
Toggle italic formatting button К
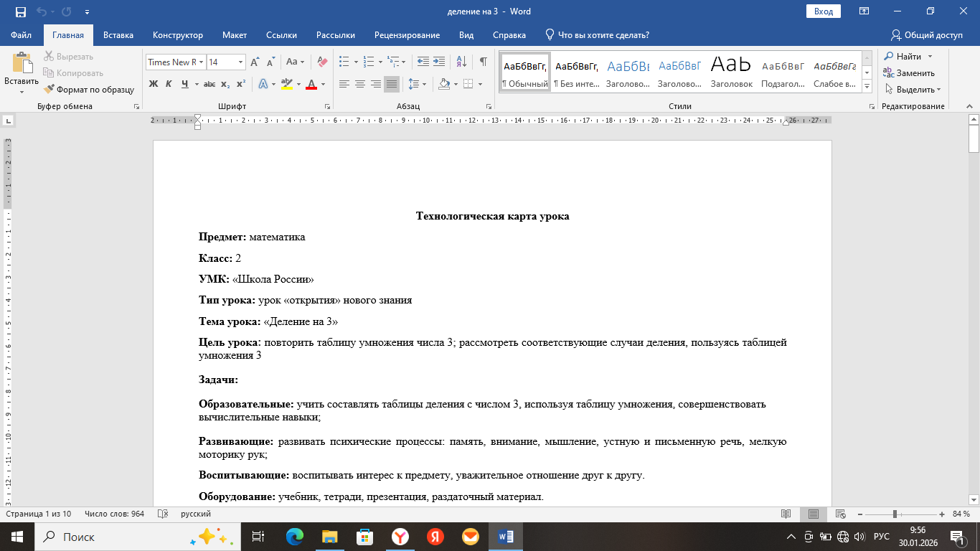click(169, 84)
